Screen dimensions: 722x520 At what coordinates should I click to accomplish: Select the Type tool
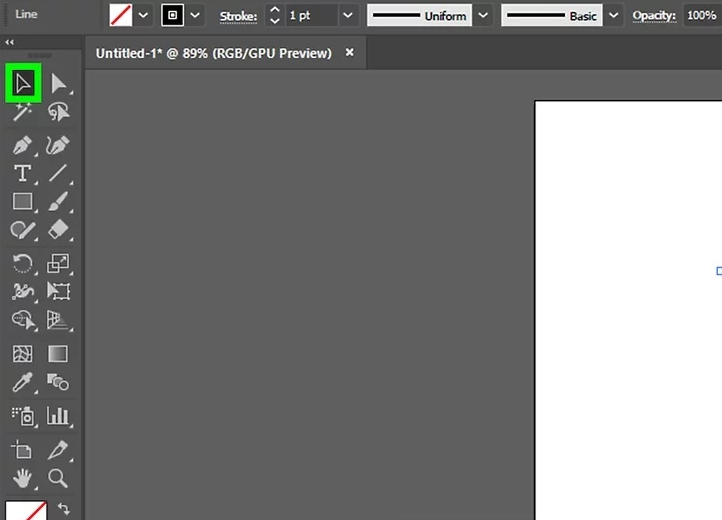tap(23, 174)
